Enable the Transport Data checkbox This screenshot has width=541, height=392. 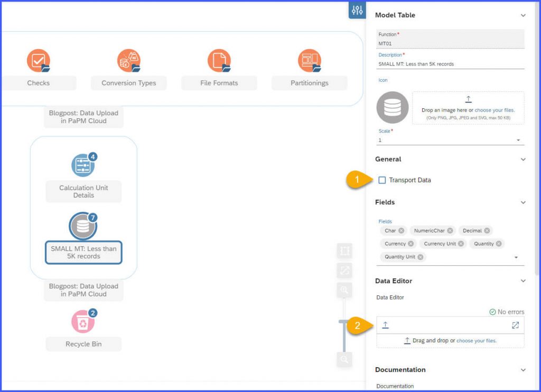[x=382, y=180]
